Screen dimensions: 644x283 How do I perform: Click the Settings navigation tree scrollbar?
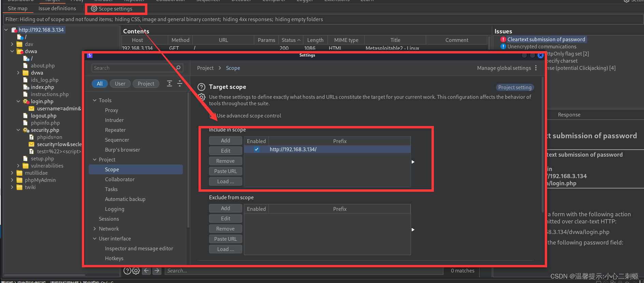tap(188, 160)
